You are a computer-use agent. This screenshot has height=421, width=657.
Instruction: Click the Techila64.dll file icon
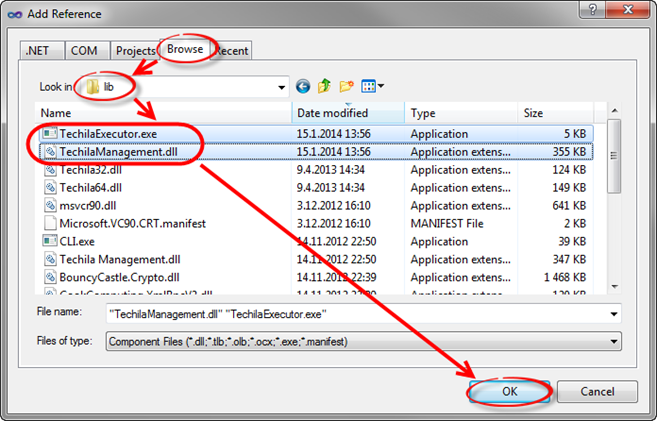[50, 187]
